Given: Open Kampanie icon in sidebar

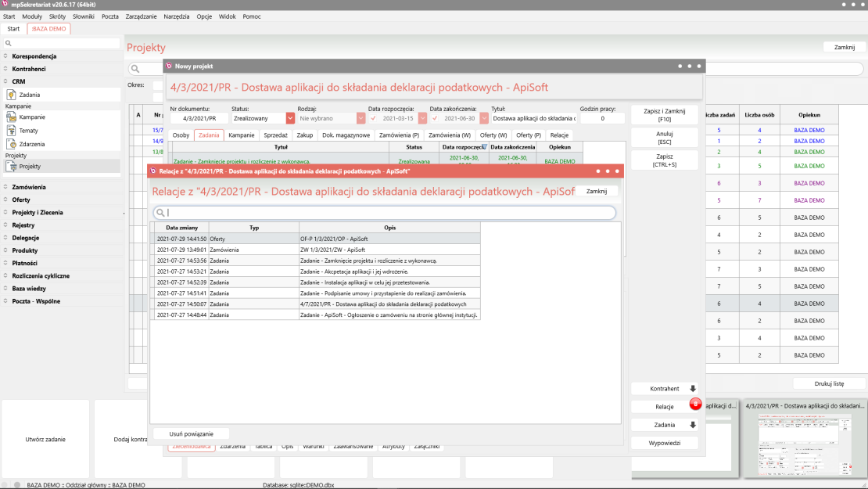Looking at the screenshot, I should pos(11,117).
